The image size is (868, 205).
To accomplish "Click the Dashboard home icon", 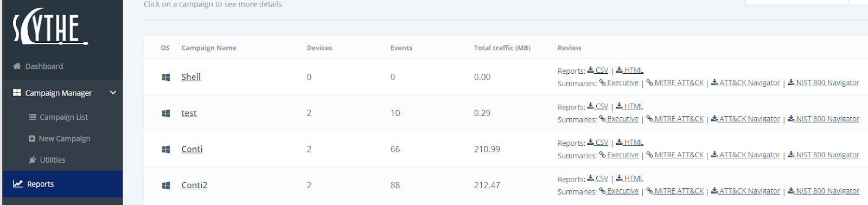I will click(x=17, y=66).
